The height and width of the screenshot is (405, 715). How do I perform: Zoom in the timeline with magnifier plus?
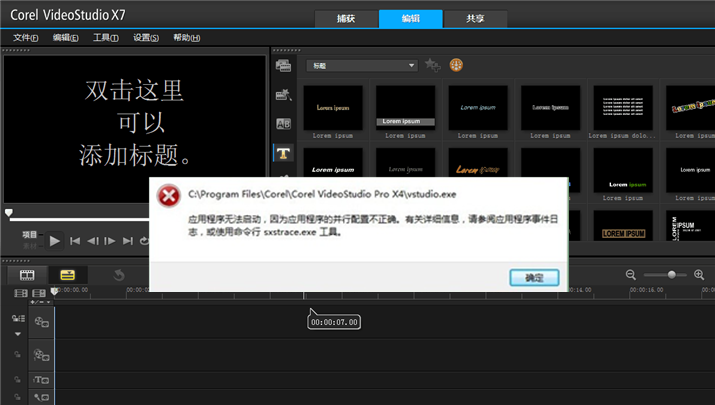pyautogui.click(x=699, y=275)
